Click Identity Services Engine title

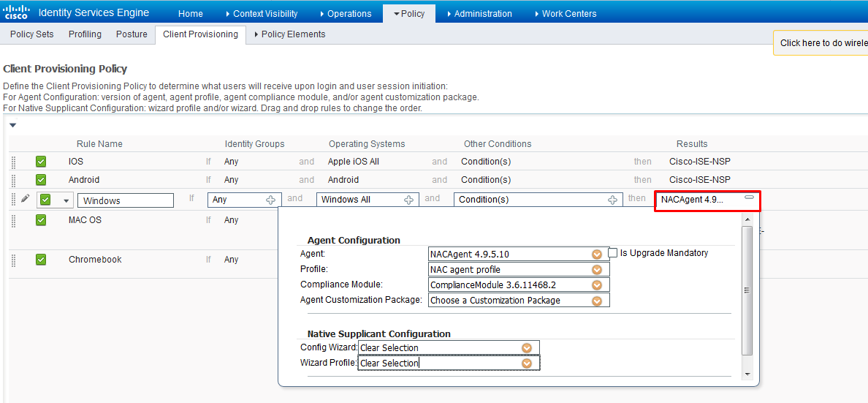(94, 12)
